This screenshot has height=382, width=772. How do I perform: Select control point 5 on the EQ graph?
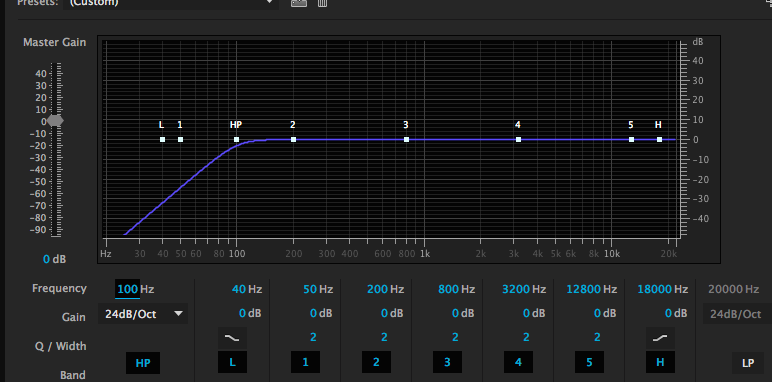tap(631, 140)
